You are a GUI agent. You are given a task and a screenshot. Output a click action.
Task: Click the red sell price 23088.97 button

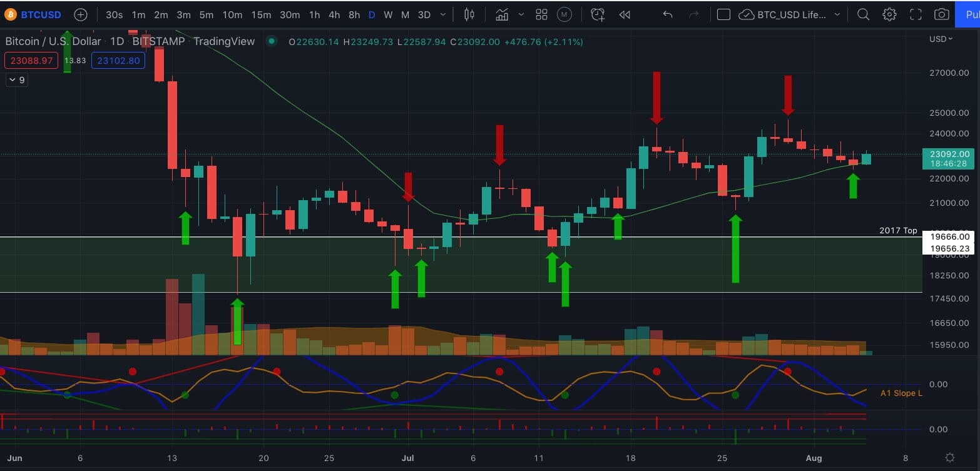coord(31,61)
